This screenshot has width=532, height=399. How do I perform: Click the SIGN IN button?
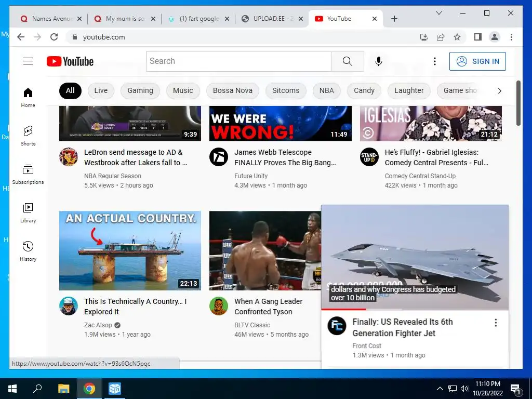477,61
